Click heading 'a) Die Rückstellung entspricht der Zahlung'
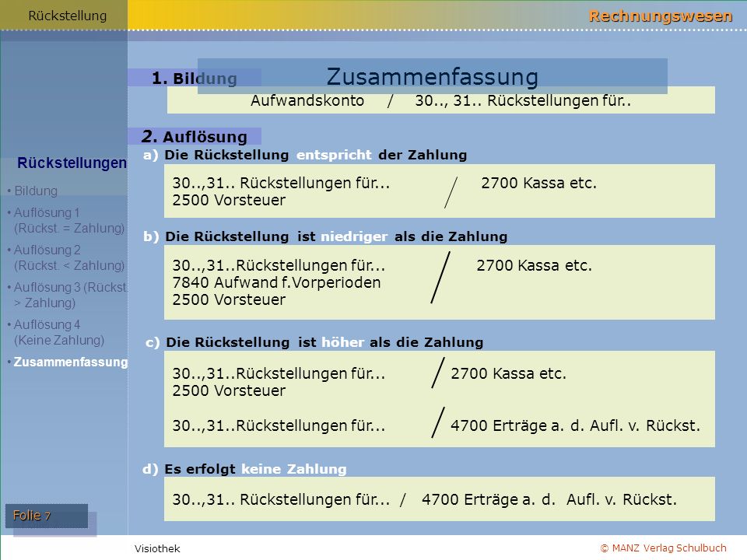Image resolution: width=747 pixels, height=560 pixels. pyautogui.click(x=305, y=155)
